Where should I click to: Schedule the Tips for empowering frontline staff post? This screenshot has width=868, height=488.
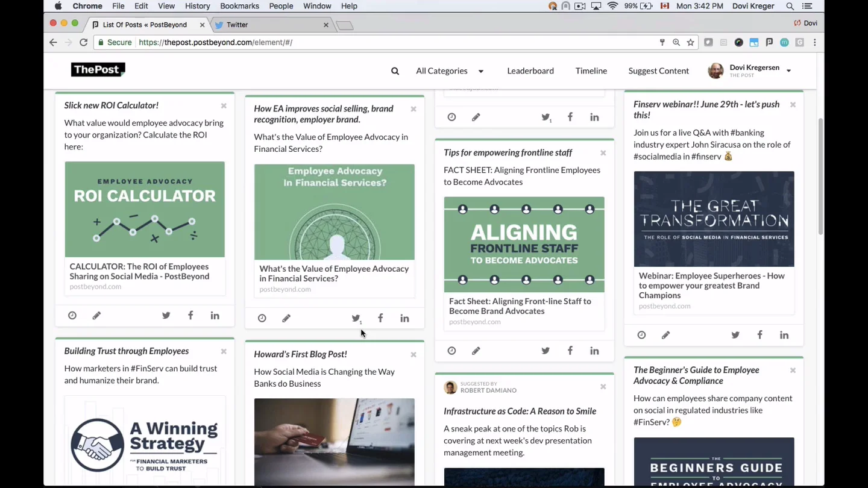[x=451, y=351]
